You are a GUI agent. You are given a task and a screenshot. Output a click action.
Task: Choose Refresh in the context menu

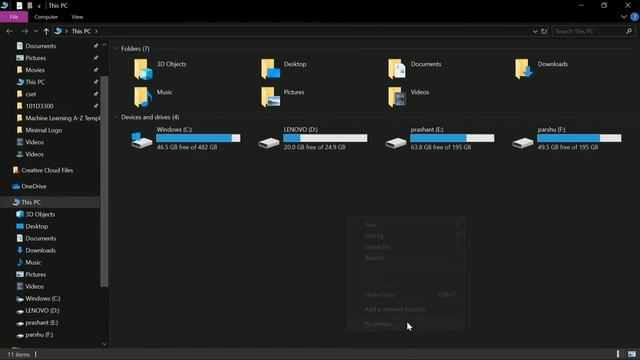pos(406,258)
